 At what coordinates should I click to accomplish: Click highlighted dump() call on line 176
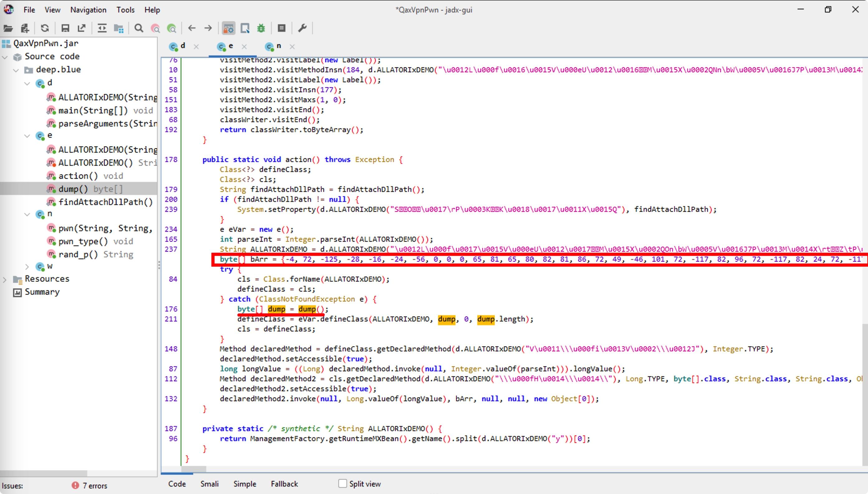pos(311,309)
